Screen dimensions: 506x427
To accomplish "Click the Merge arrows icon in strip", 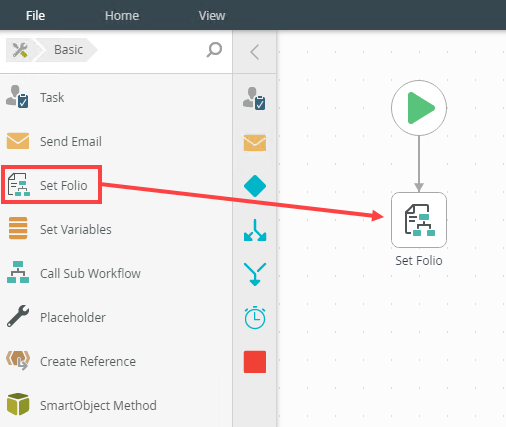I will pos(255,274).
